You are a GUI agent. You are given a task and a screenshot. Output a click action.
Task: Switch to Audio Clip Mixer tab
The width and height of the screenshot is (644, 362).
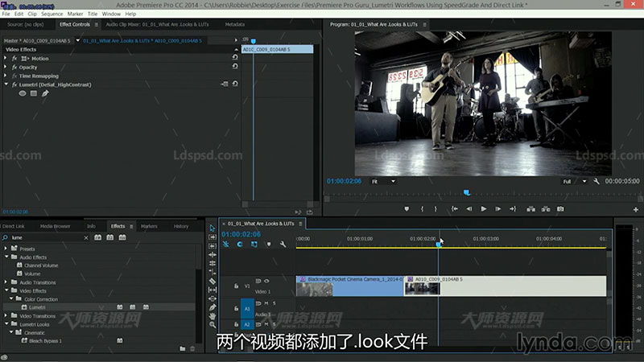click(x=157, y=25)
